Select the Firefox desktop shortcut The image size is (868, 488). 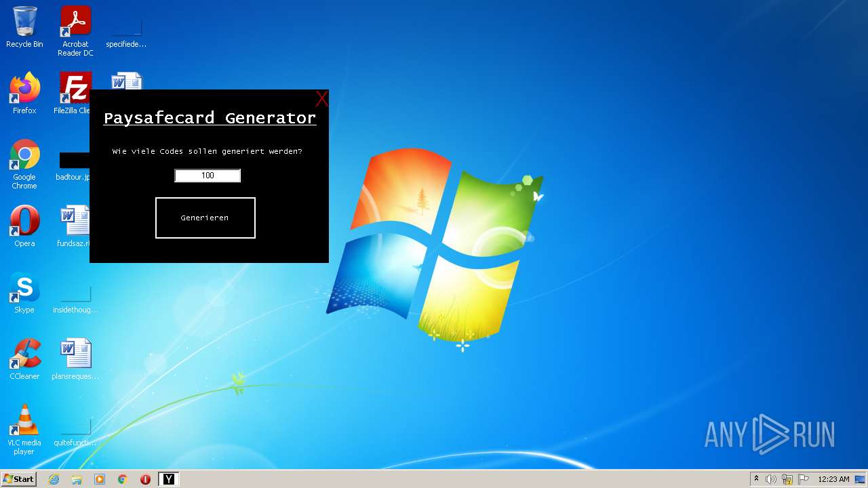click(x=24, y=94)
